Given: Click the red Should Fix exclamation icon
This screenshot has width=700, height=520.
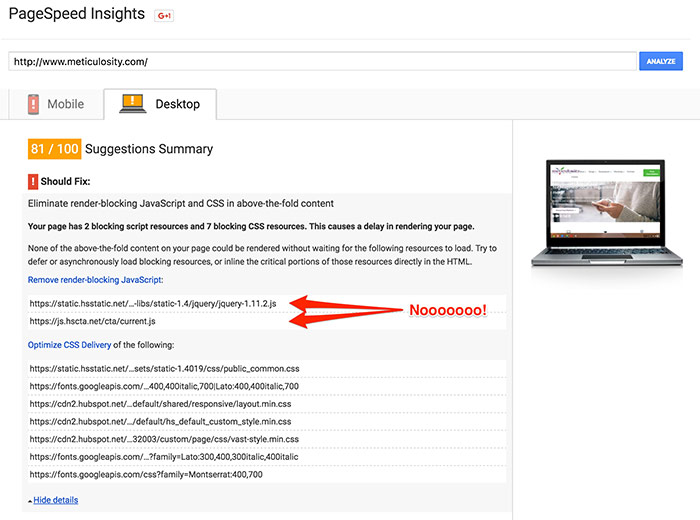Looking at the screenshot, I should 33,182.
